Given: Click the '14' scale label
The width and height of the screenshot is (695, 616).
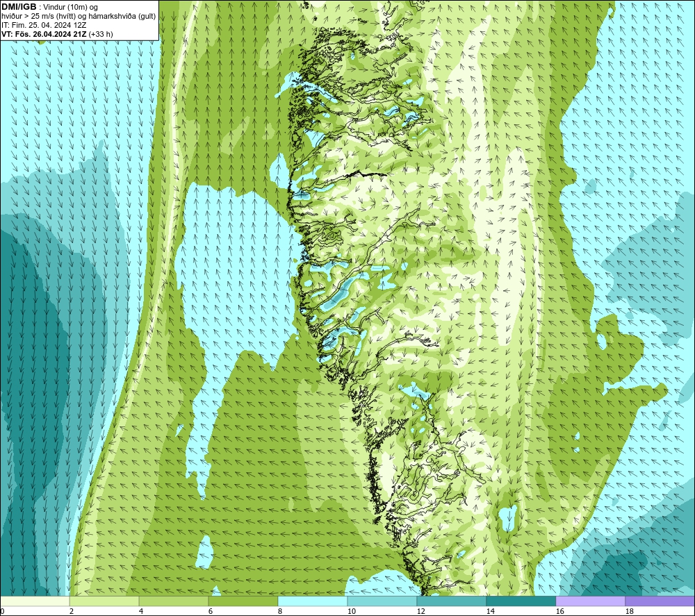Looking at the screenshot, I should click(x=490, y=611).
